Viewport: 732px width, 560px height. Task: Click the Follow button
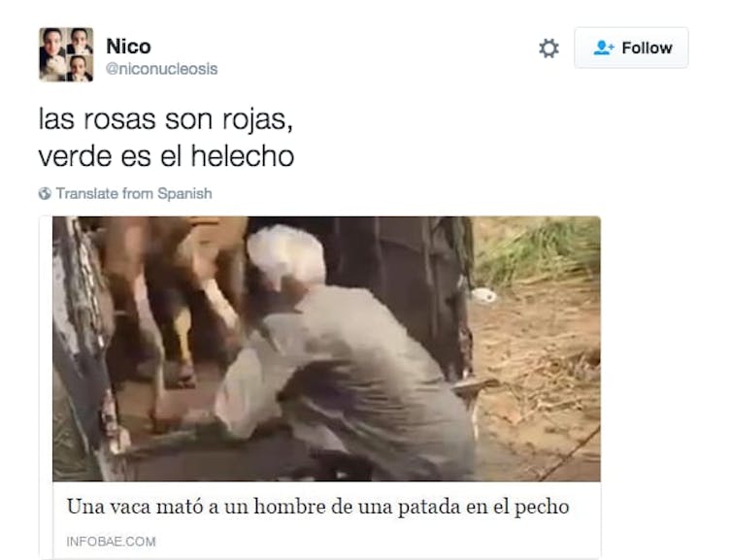pyautogui.click(x=631, y=48)
